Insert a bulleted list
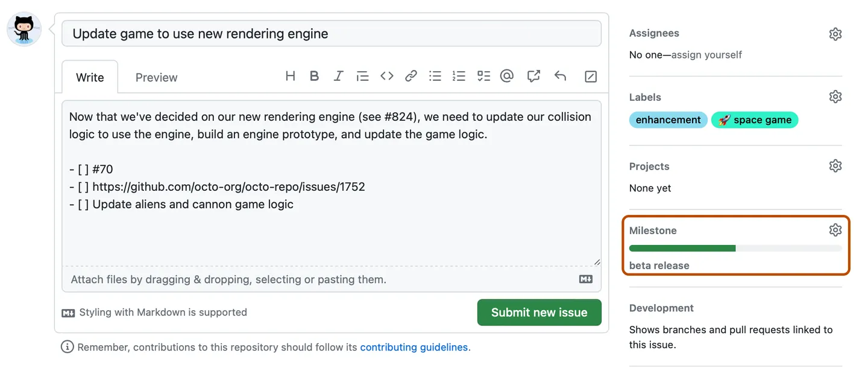Screen dimensions: 868x379 pyautogui.click(x=435, y=76)
